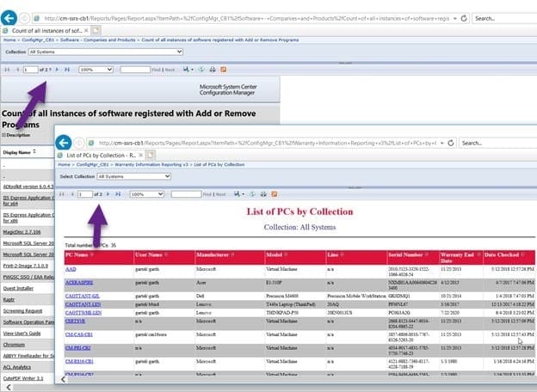Go to previous page in the List of PCs toolbar
The height and width of the screenshot is (392, 537).
click(x=72, y=194)
